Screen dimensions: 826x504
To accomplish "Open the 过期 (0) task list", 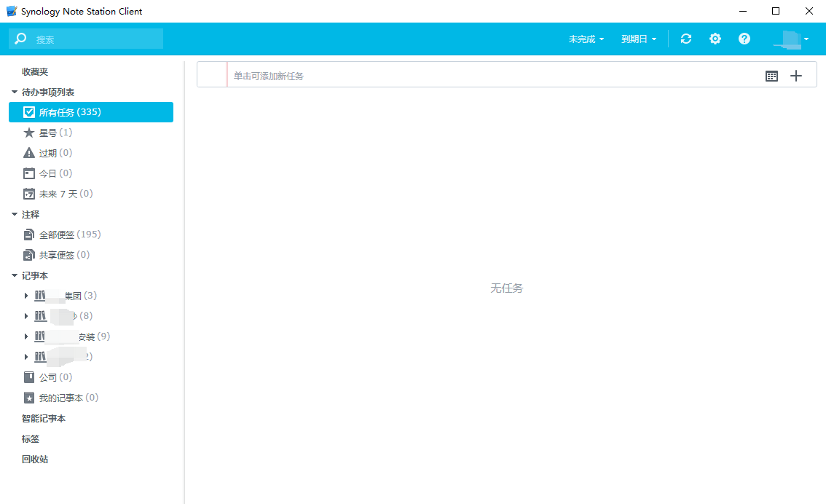I will (x=55, y=153).
